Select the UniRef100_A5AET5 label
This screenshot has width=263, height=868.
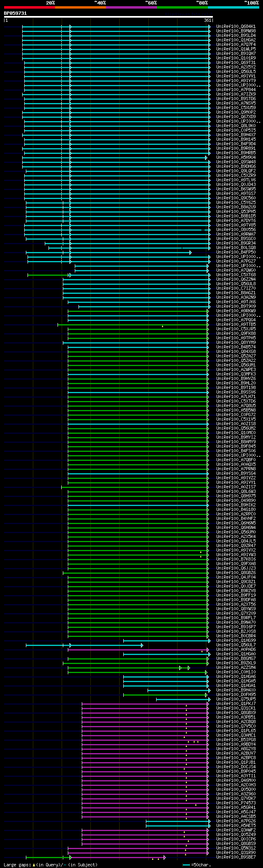click(236, 825)
